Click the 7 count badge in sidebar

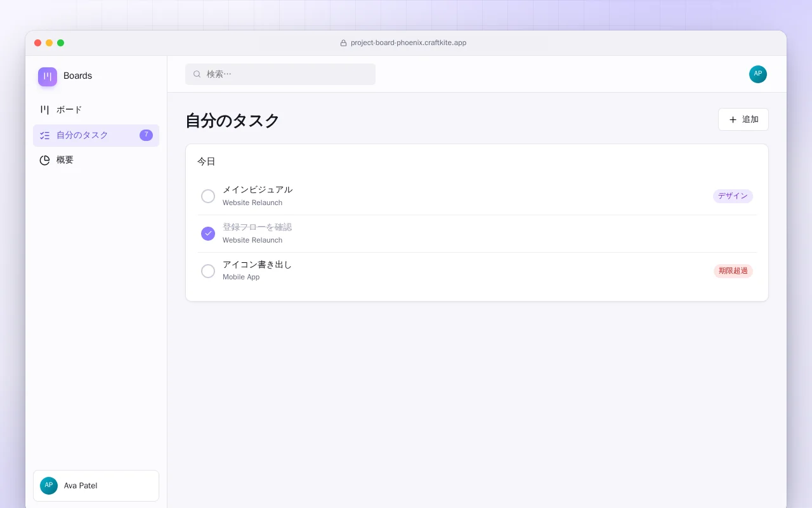146,135
